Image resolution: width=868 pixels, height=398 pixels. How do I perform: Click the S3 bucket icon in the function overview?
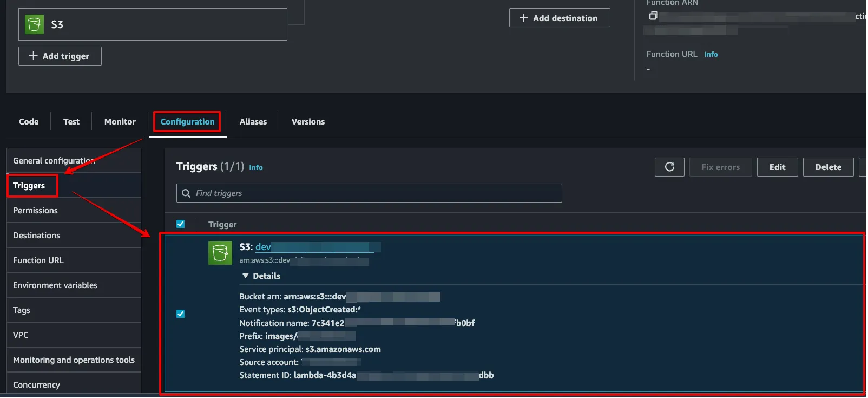coord(35,24)
